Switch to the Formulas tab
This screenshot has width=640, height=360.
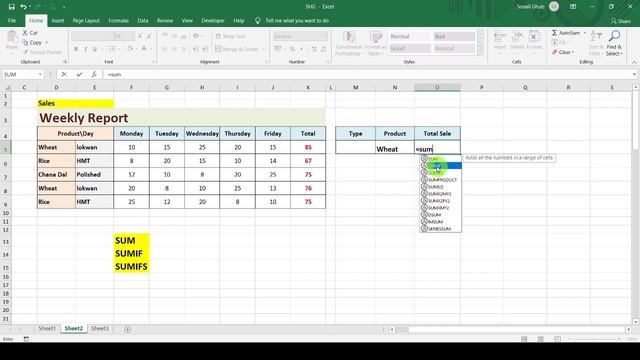point(118,20)
